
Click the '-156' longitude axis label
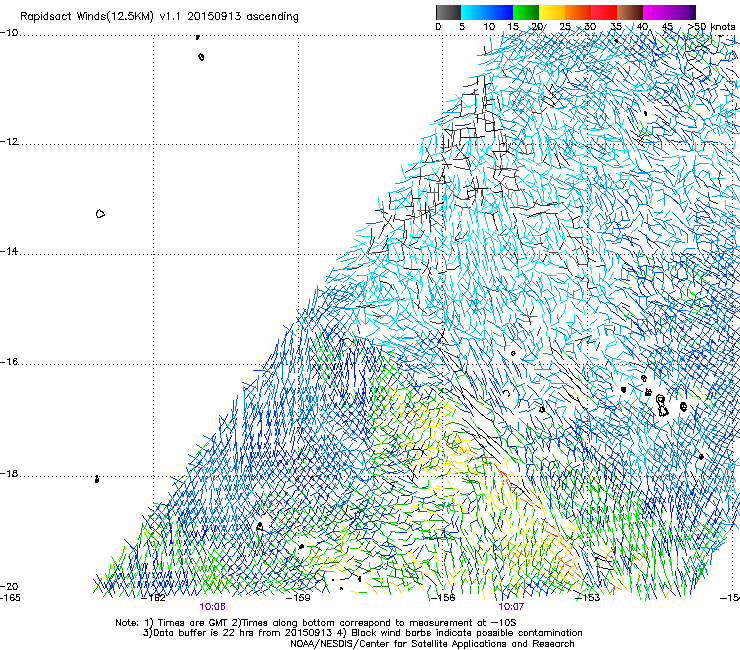[x=443, y=598]
